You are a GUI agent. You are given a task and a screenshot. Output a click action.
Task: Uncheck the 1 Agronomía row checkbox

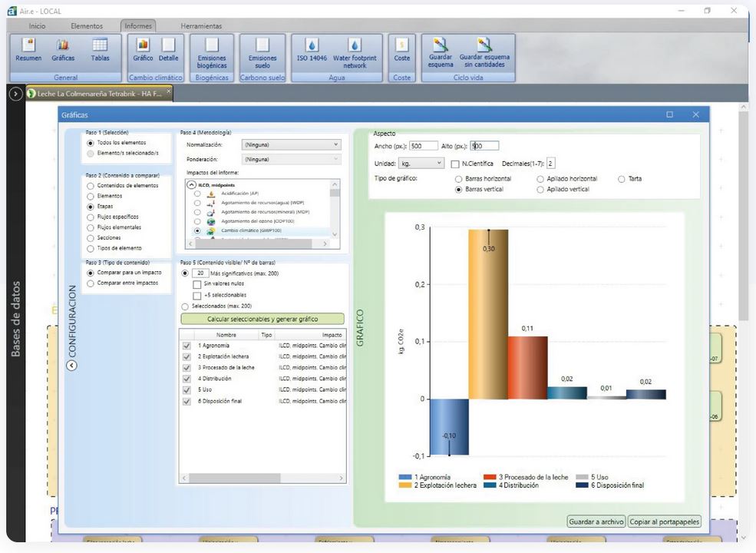tap(187, 346)
